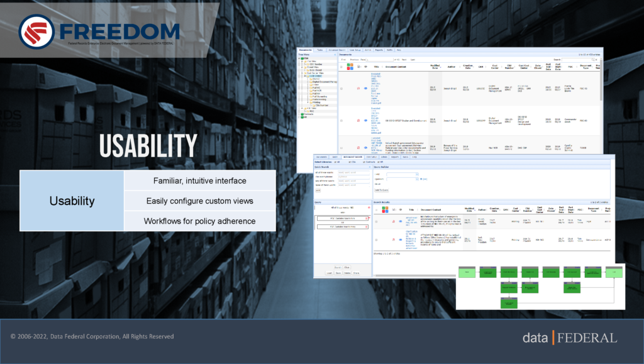Toggle eye preview icon of first document row
Image resolution: width=644 pixels, height=364 pixels.
365,88
